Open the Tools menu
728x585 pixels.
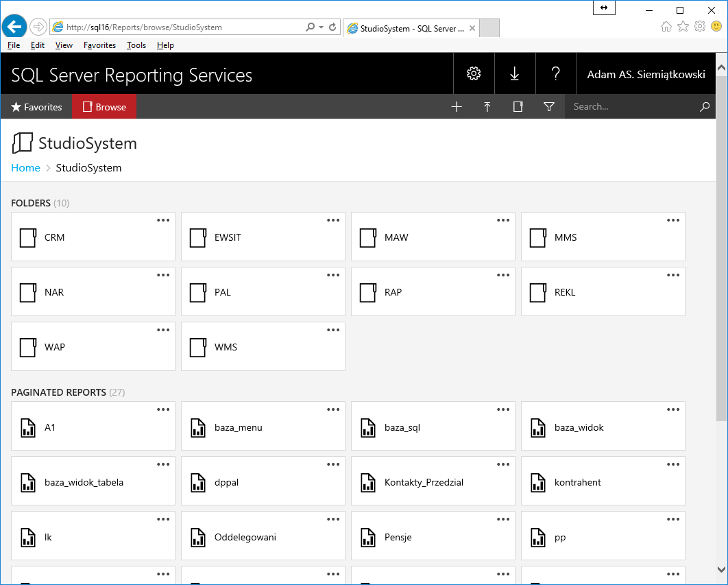tap(136, 45)
